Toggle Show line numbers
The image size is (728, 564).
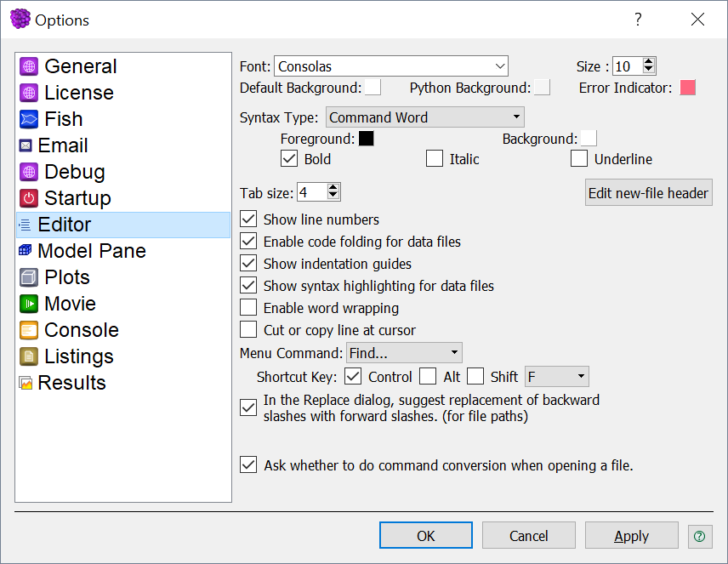coord(248,219)
